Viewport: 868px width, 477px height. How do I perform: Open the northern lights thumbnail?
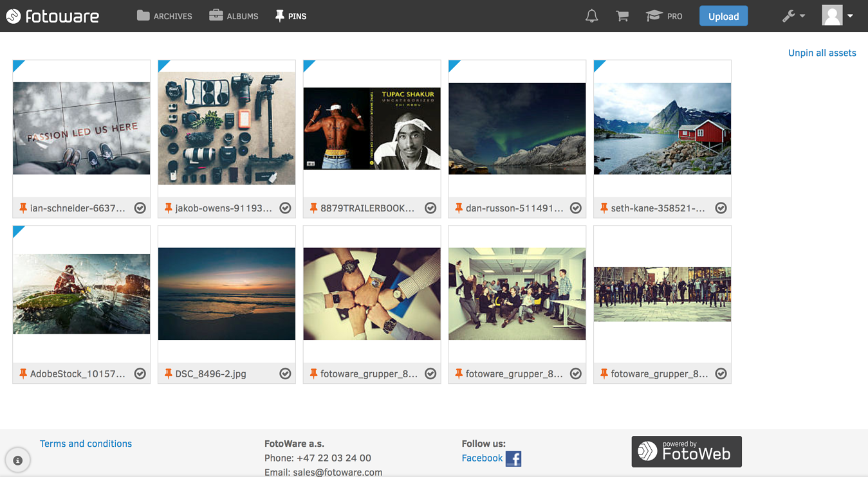coord(517,129)
